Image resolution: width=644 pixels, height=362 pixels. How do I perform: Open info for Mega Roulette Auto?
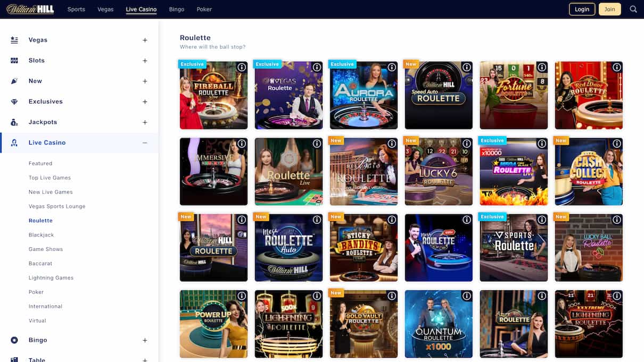pyautogui.click(x=317, y=220)
